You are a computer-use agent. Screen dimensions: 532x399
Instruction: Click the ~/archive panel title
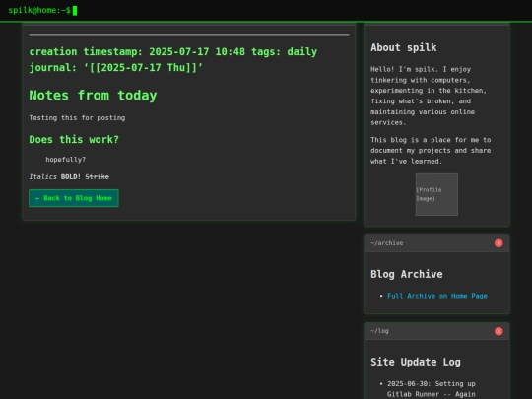(x=387, y=243)
